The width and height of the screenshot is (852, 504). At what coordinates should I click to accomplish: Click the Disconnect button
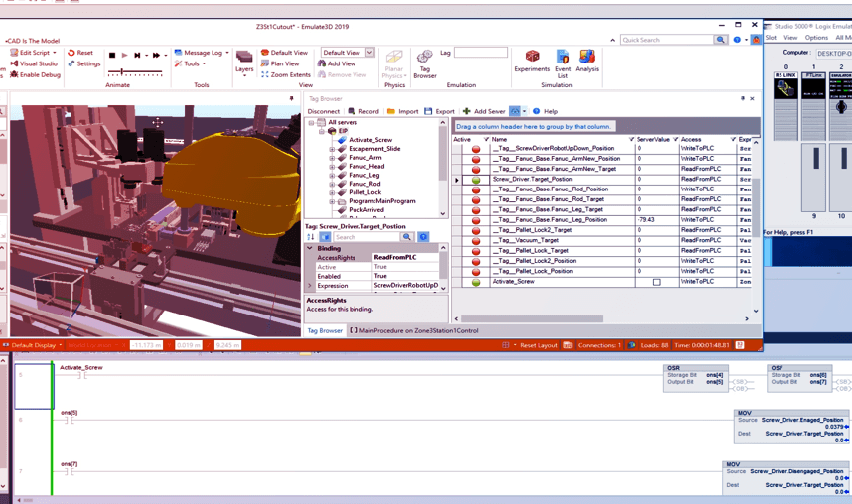[323, 112]
